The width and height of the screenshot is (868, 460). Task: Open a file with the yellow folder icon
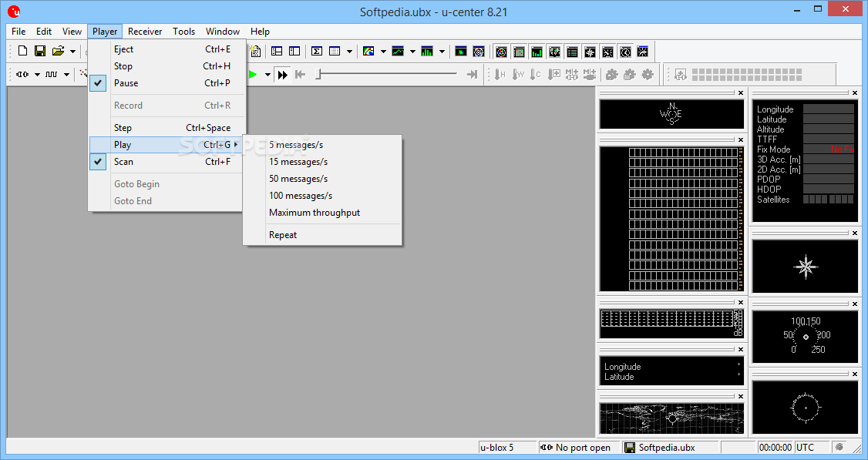click(58, 51)
